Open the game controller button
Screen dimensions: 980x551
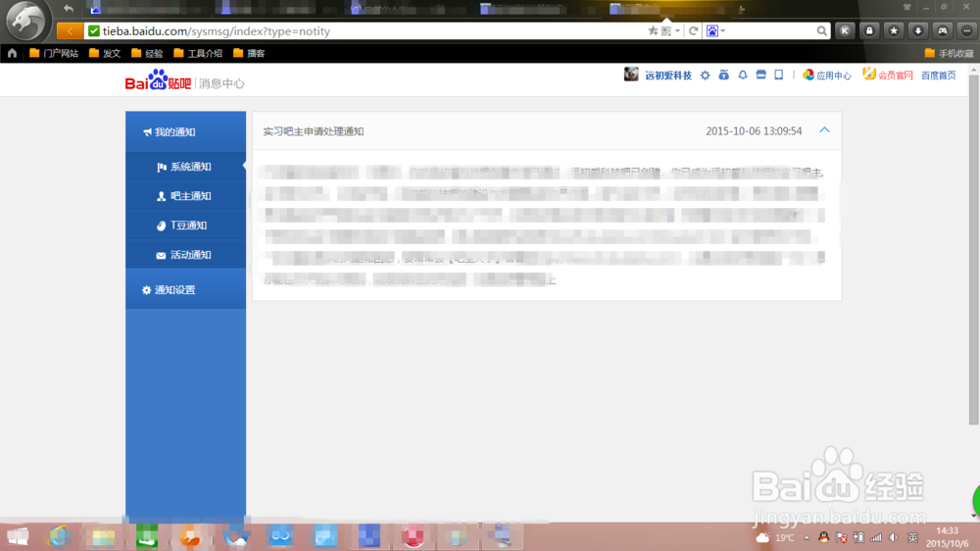[943, 30]
